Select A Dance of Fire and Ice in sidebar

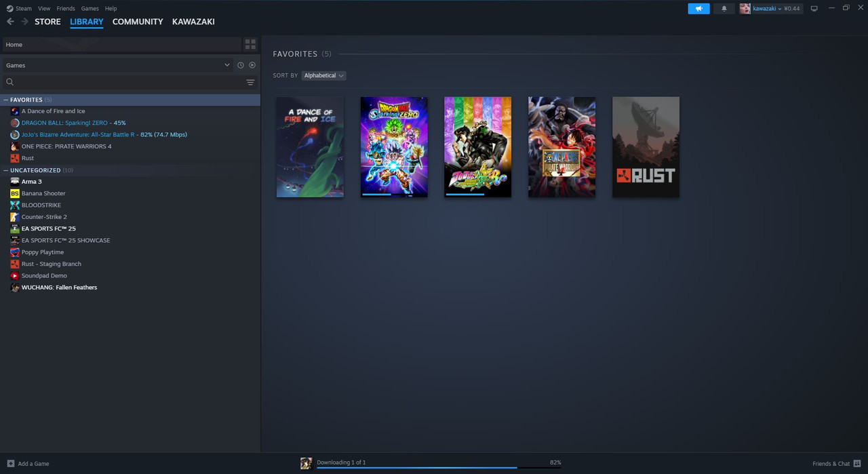click(x=54, y=111)
